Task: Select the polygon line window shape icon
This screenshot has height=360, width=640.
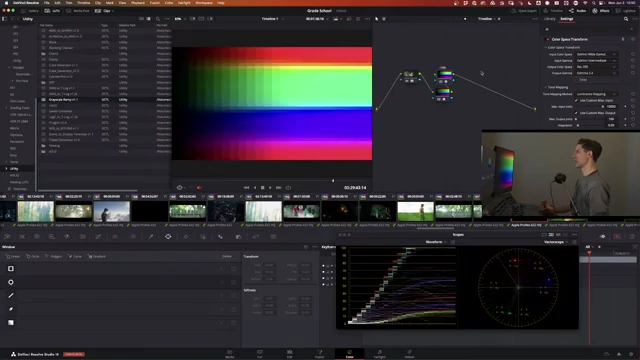Action: (x=11, y=296)
